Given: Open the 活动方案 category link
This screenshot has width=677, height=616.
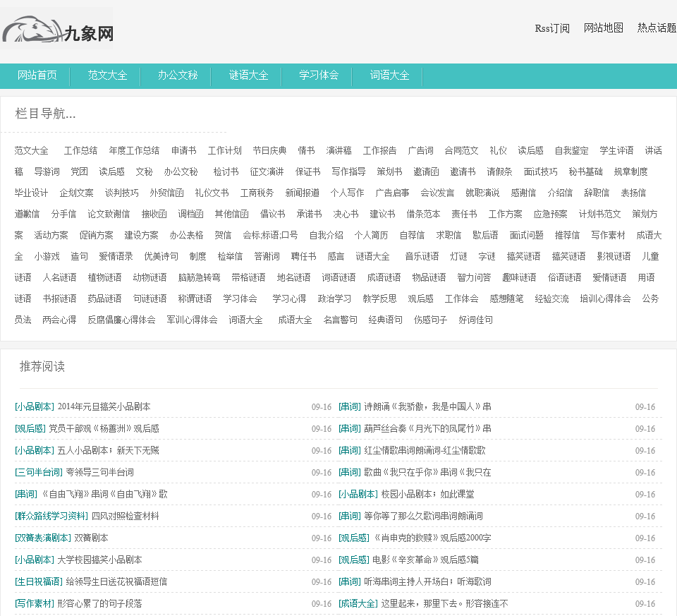Looking at the screenshot, I should [51, 235].
